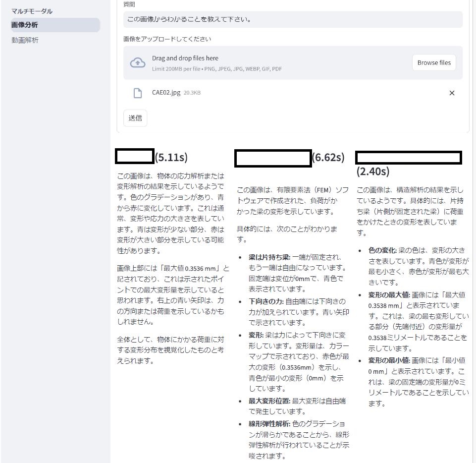Screen dimensions: 476x463
Task: Select 画像分析 in the sidebar
Action: coord(55,25)
